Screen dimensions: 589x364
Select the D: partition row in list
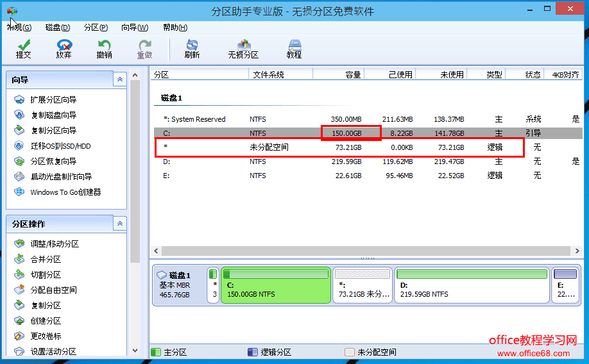coord(368,161)
